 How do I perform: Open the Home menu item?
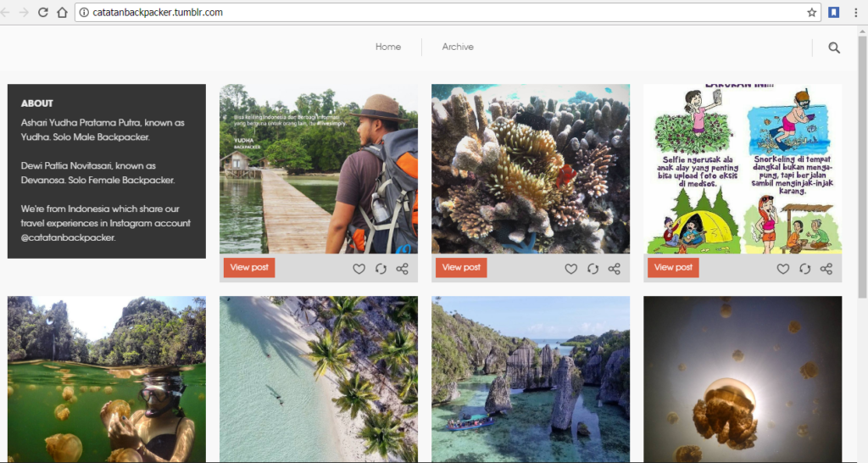pos(388,47)
